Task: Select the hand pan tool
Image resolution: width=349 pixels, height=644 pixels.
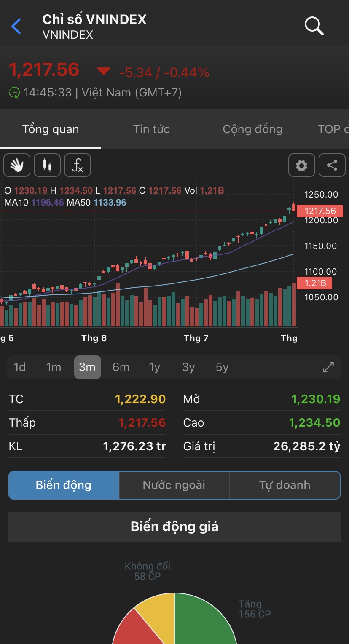Action: click(17, 165)
